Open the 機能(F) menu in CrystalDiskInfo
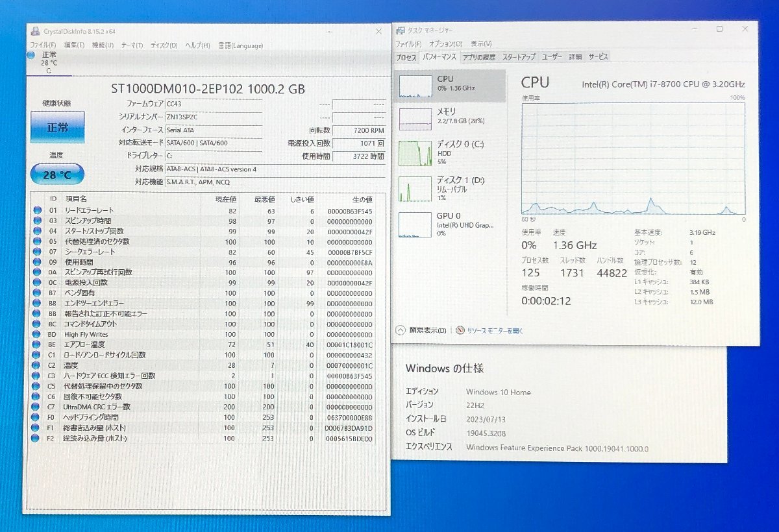 (x=103, y=45)
